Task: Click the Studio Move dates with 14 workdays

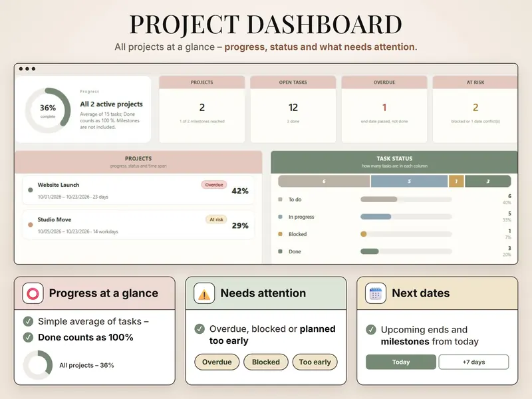Action: (x=78, y=231)
